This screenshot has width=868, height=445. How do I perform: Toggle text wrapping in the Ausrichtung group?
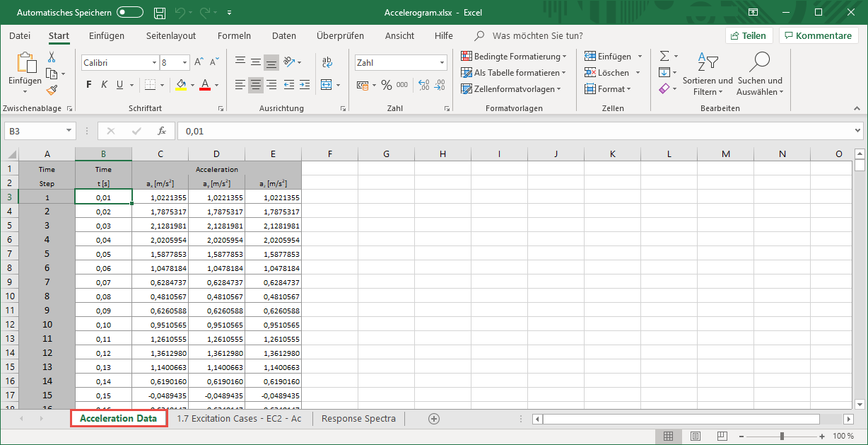[x=327, y=62]
